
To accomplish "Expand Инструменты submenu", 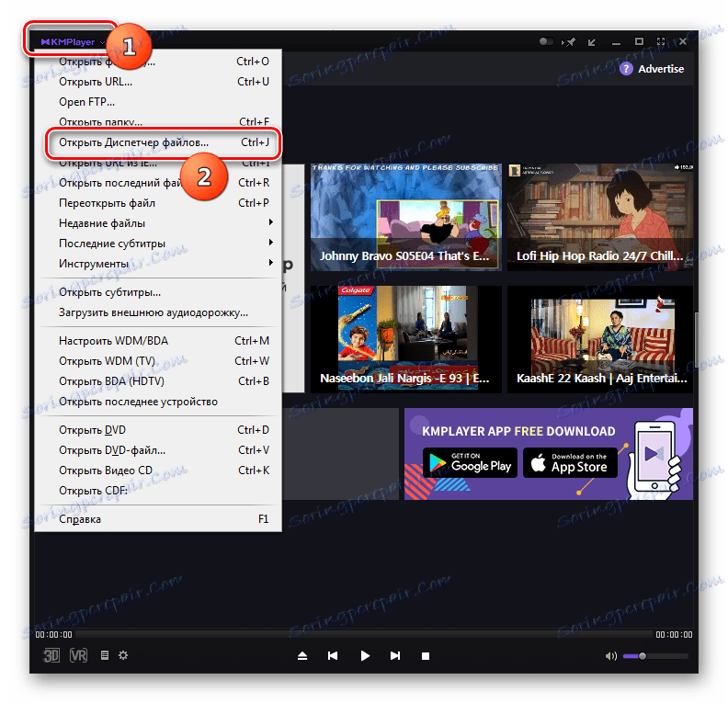I will tap(158, 264).
